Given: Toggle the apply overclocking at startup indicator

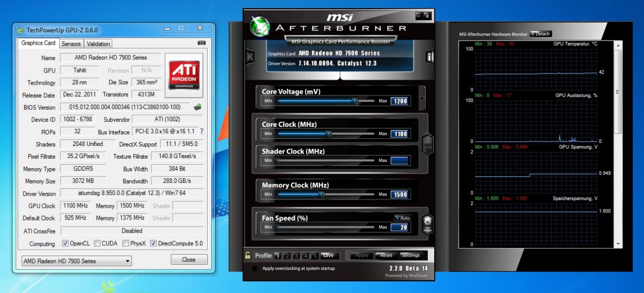Looking at the screenshot, I should pos(255,268).
